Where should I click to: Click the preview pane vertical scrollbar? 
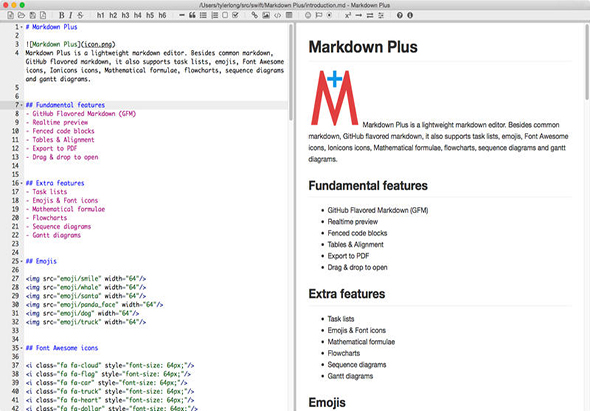587,62
